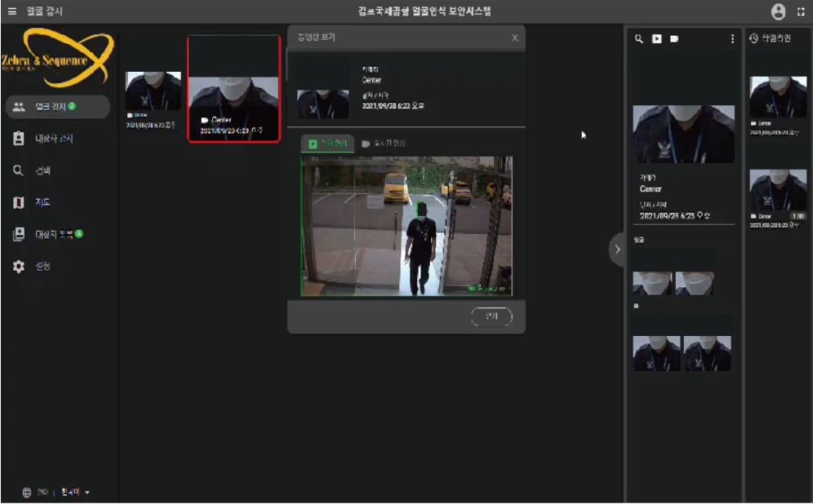Switch to the 실시간 영상 tab

[x=384, y=144]
